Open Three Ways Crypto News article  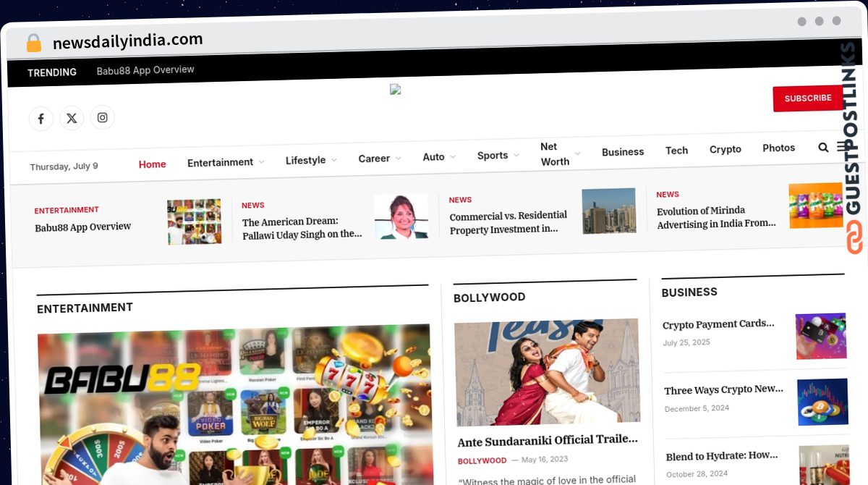pos(723,390)
